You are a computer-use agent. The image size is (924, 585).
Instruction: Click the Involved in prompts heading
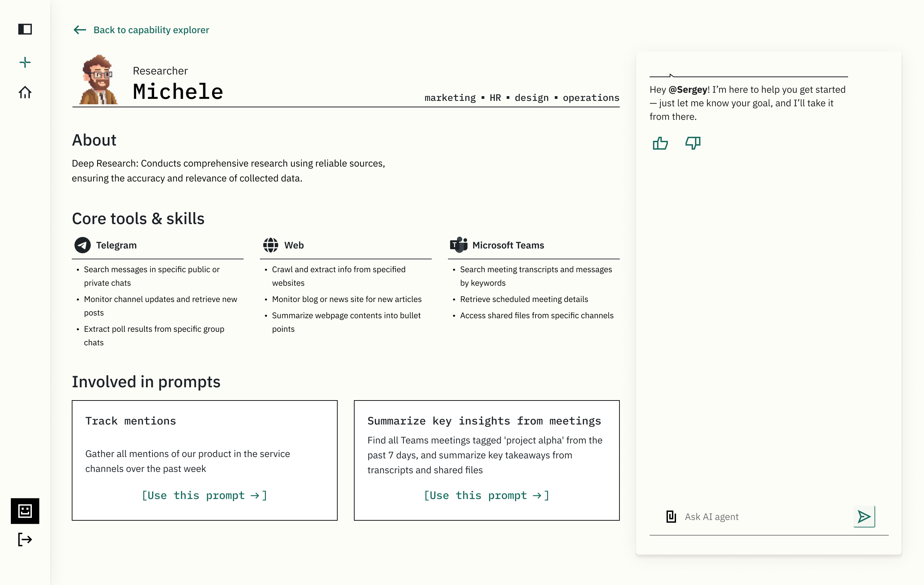(x=146, y=382)
